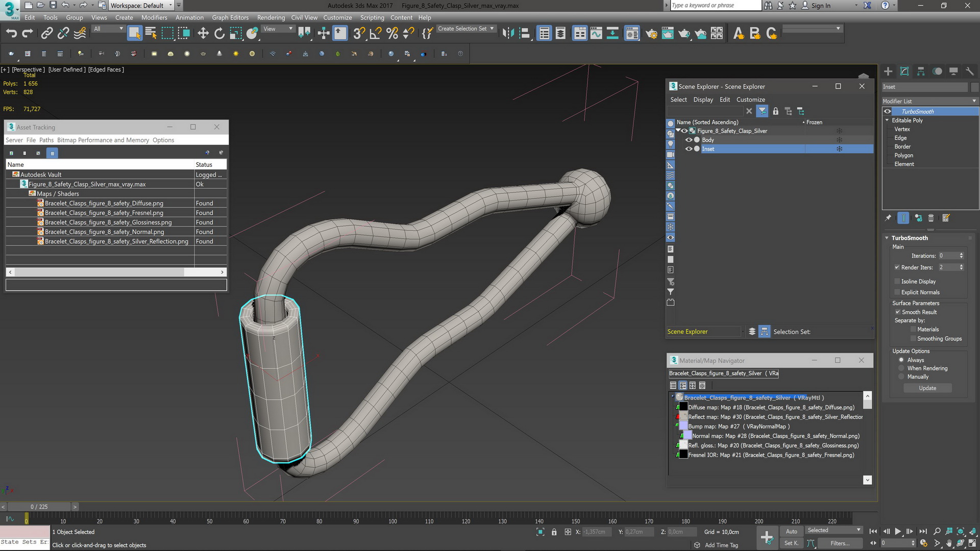Open the Utilities panel wrench tab
This screenshot has height=551, width=980.
969,71
